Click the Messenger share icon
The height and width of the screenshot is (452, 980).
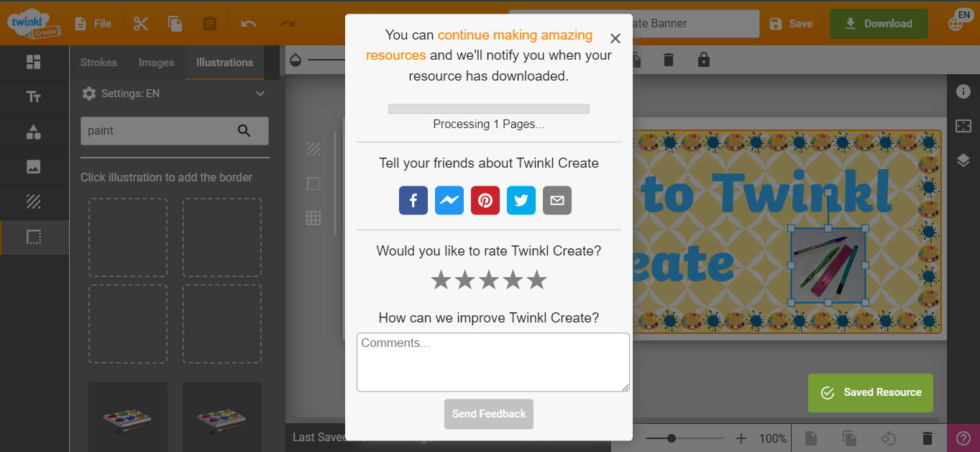pyautogui.click(x=449, y=201)
